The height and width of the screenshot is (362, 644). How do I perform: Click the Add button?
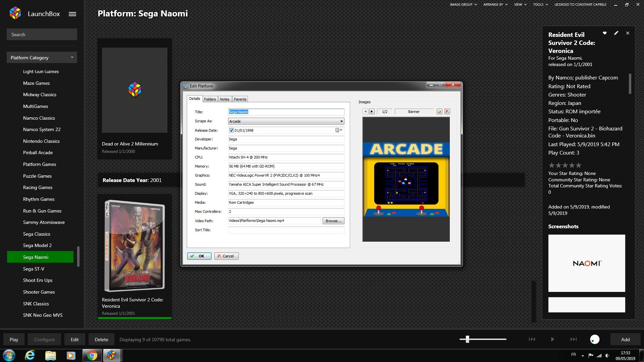[625, 340]
